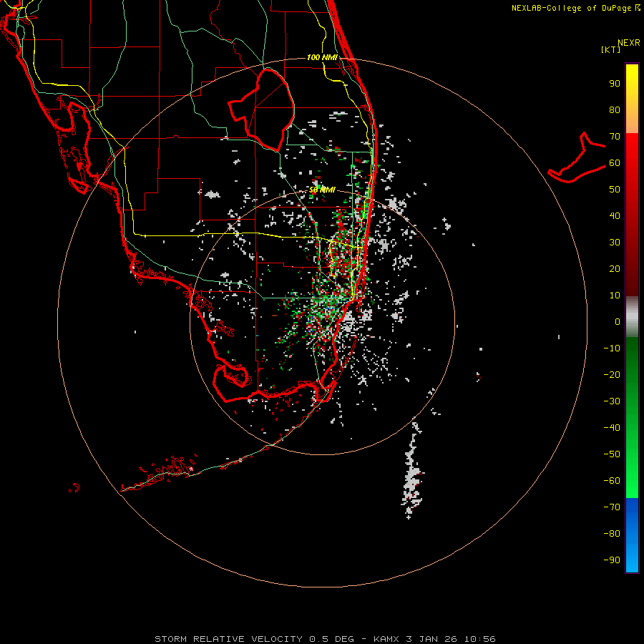Image resolution: width=644 pixels, height=644 pixels.
Task: Click the 70 value on the color scale
Action: 615,137
